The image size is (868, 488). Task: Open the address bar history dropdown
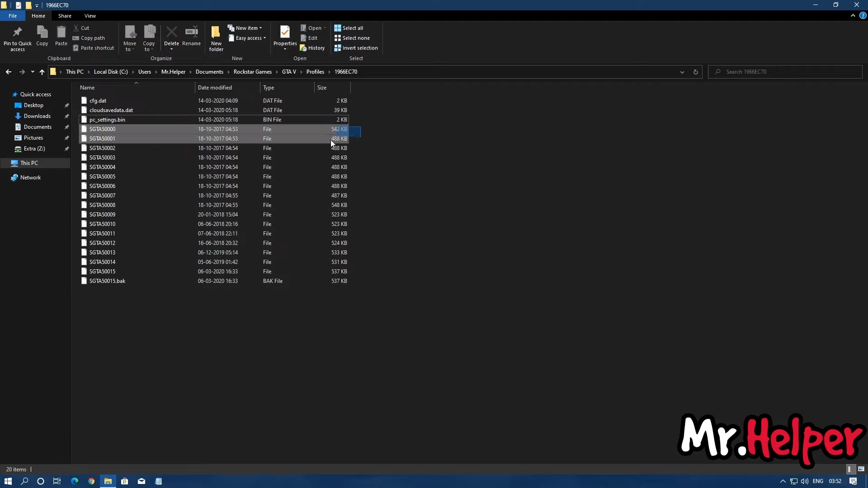point(682,72)
